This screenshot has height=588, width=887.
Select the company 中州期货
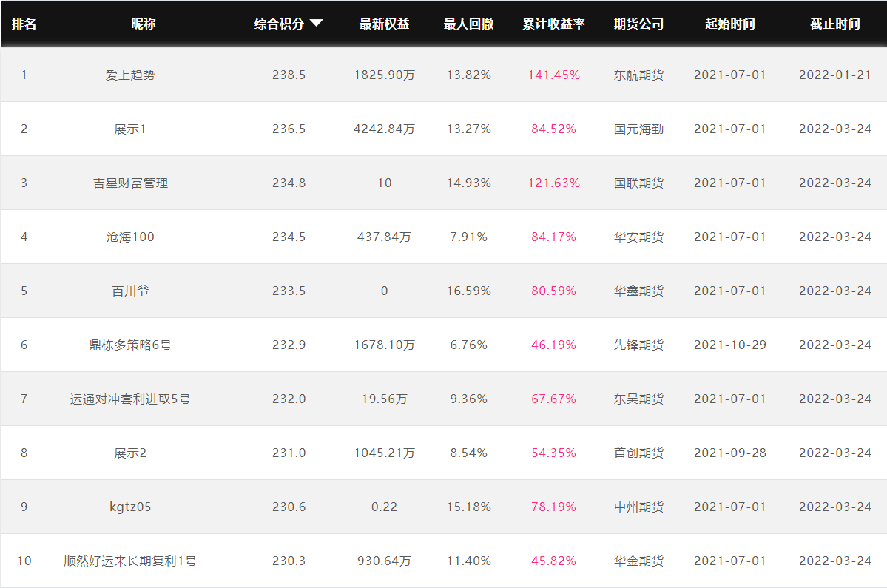click(x=638, y=507)
